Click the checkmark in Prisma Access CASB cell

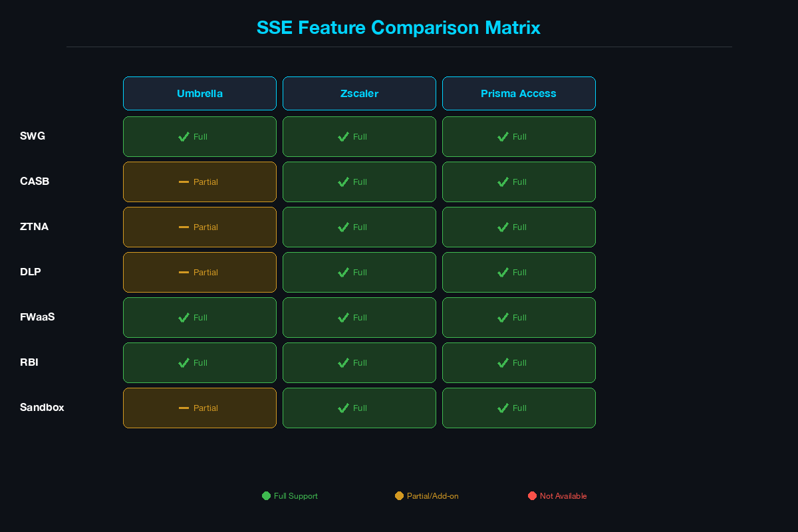coord(503,182)
